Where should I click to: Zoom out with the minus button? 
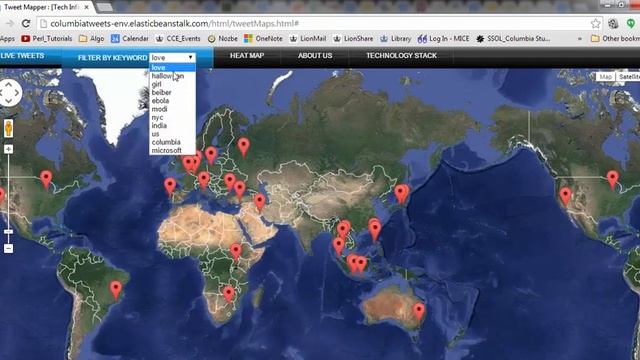pos(9,248)
